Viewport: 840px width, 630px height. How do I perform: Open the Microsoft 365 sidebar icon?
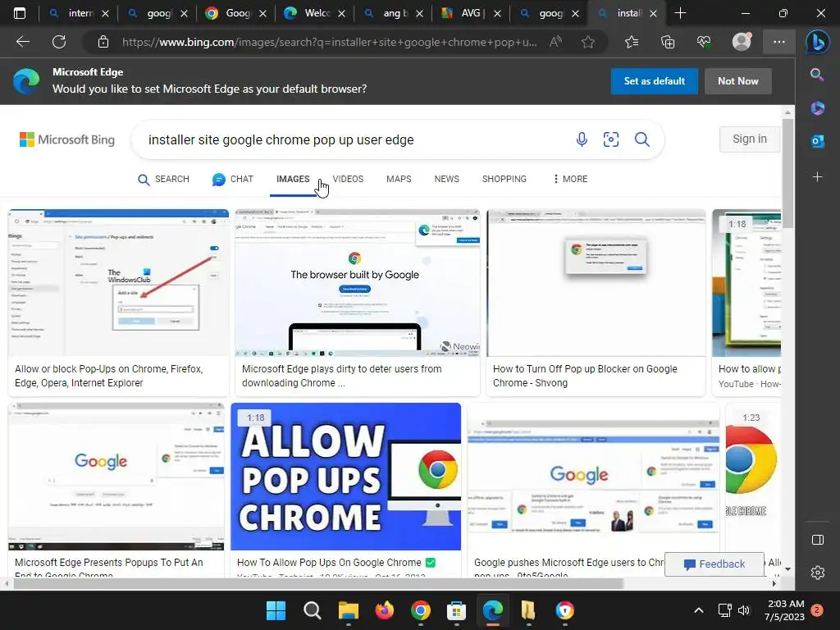(817, 108)
